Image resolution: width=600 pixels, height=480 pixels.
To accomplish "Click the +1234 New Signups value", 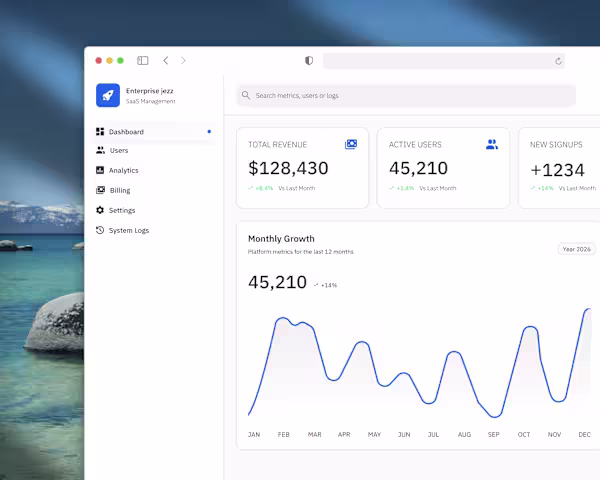I will click(x=558, y=170).
